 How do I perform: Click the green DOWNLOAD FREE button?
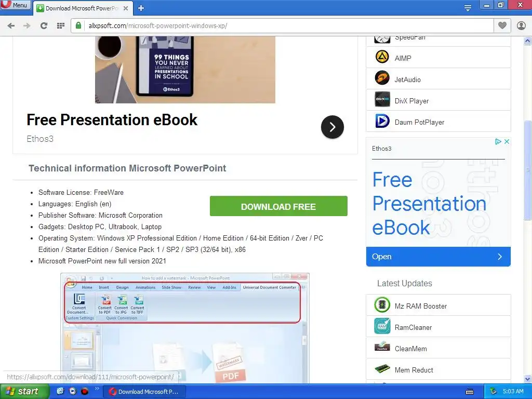pyautogui.click(x=278, y=206)
